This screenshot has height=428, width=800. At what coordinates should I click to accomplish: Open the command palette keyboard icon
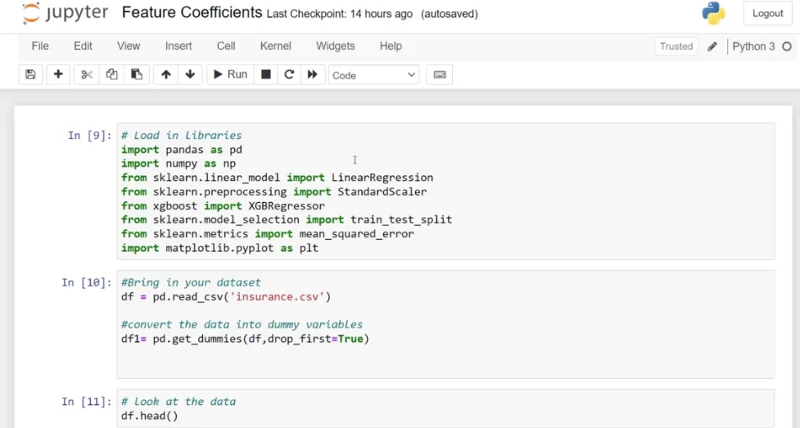click(x=439, y=74)
